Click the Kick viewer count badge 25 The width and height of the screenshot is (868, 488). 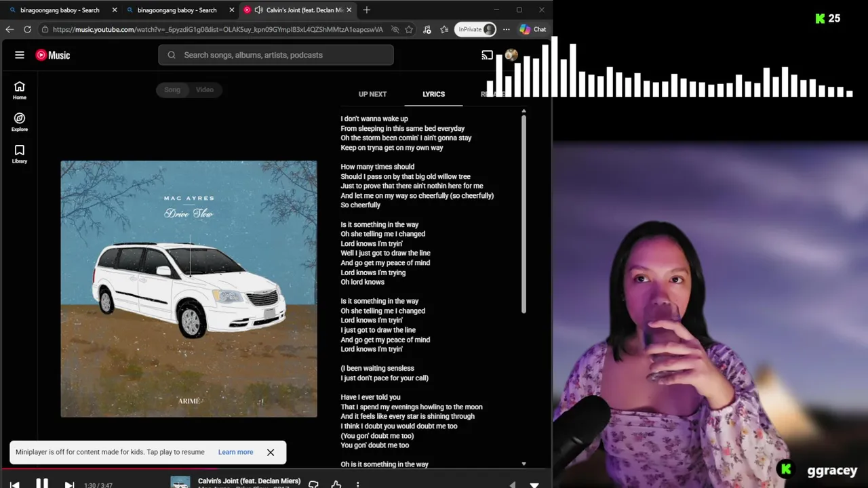point(828,18)
